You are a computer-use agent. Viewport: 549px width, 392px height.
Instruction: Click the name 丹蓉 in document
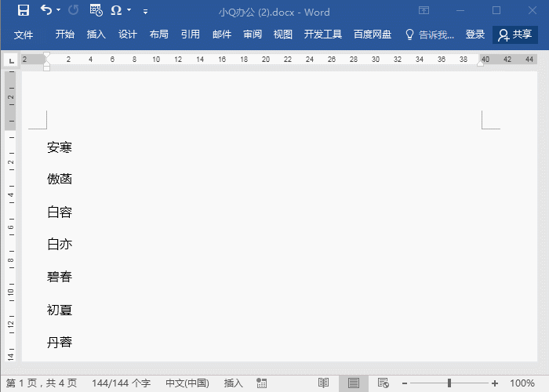click(x=60, y=342)
